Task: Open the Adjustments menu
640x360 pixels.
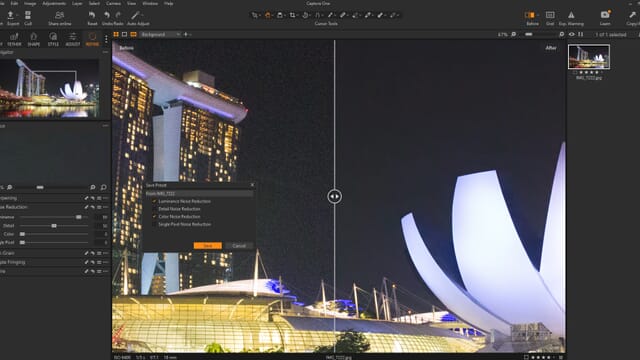Action: tap(54, 3)
